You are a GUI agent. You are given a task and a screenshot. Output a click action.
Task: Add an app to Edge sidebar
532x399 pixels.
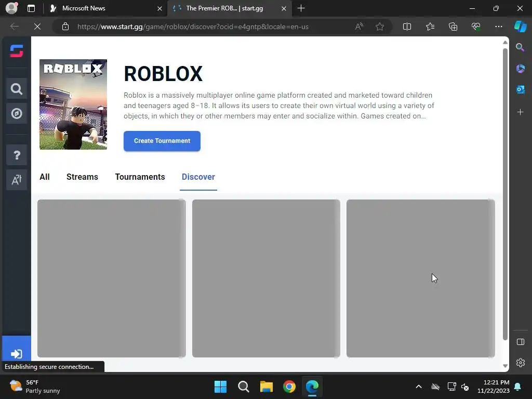(520, 112)
